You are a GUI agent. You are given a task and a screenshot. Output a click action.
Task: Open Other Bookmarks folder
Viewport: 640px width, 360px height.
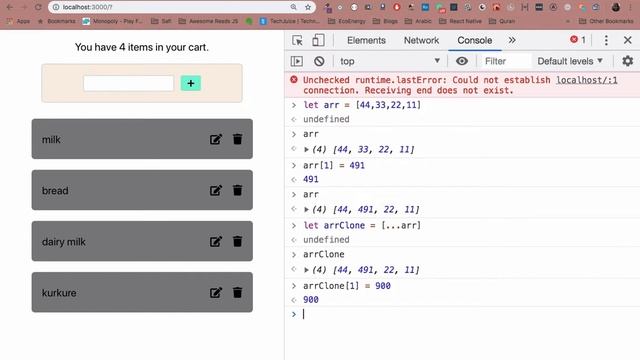point(606,21)
